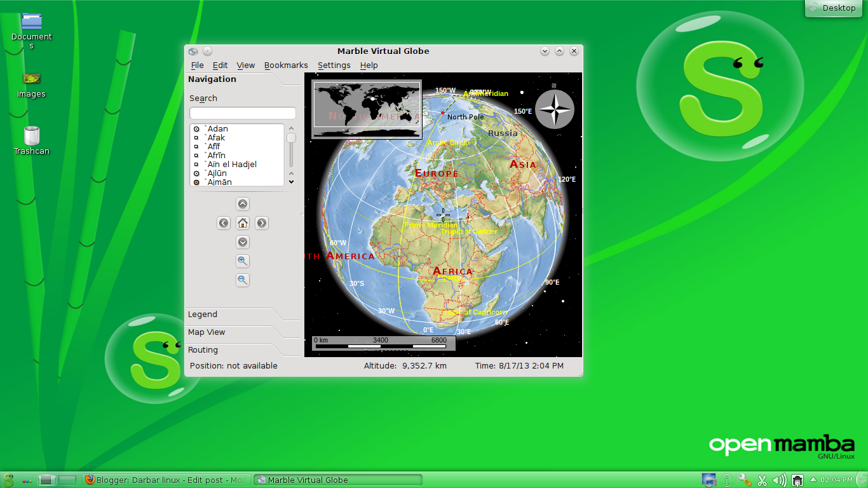
Task: Zoom in using the magnifier plus icon
Action: (242, 261)
